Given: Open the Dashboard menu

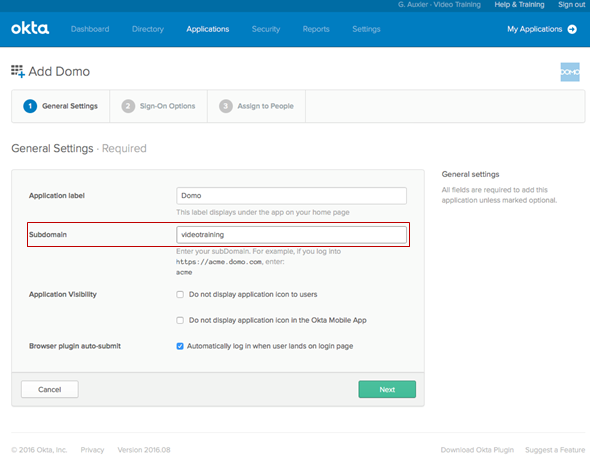Looking at the screenshot, I should (90, 29).
